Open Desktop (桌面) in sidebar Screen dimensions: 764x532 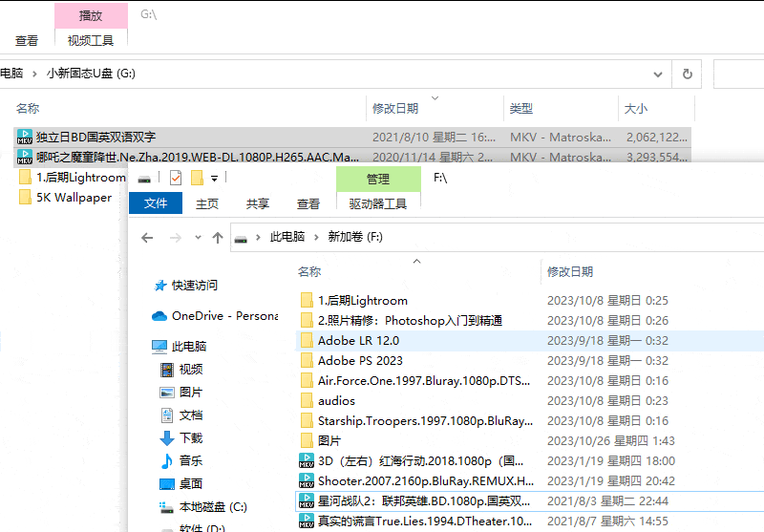(x=180, y=484)
